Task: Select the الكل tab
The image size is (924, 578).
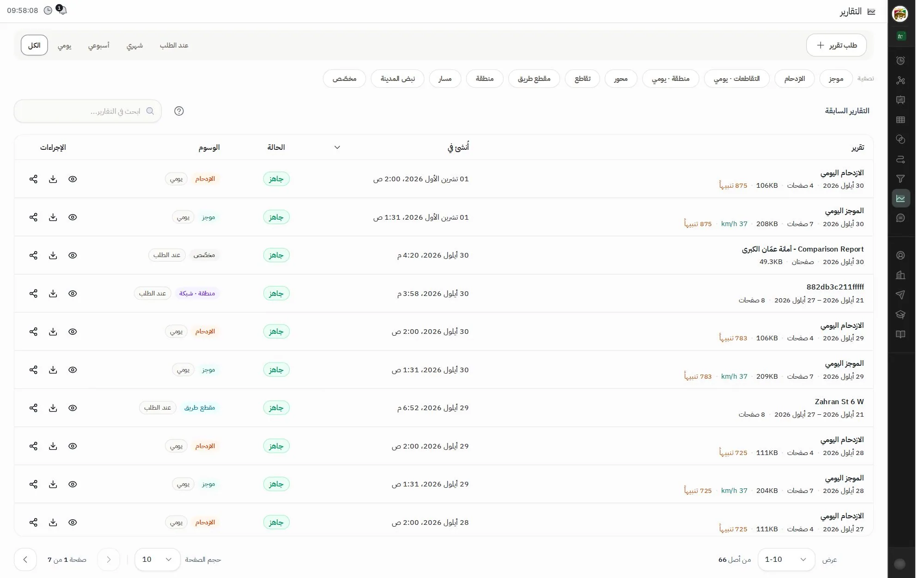Action: click(x=34, y=45)
